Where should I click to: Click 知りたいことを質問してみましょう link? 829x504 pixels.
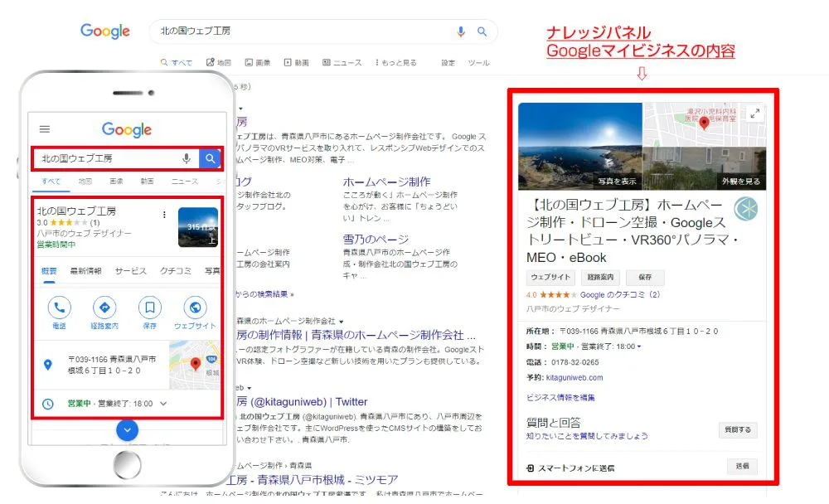pyautogui.click(x=587, y=436)
